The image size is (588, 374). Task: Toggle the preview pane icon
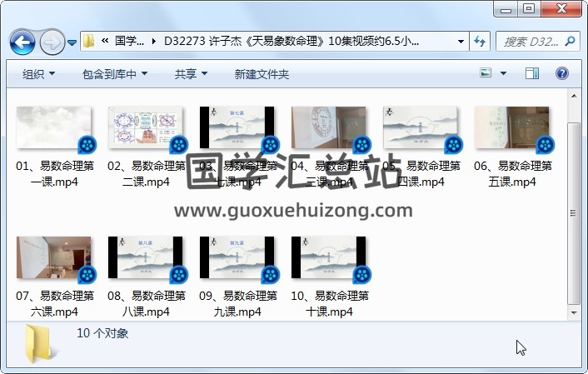tap(531, 74)
